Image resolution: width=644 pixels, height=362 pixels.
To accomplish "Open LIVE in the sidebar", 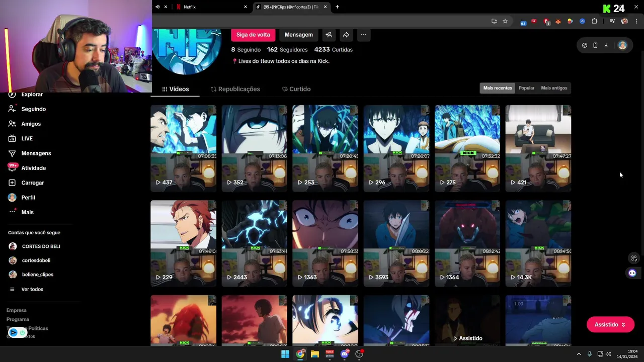I will (27, 138).
